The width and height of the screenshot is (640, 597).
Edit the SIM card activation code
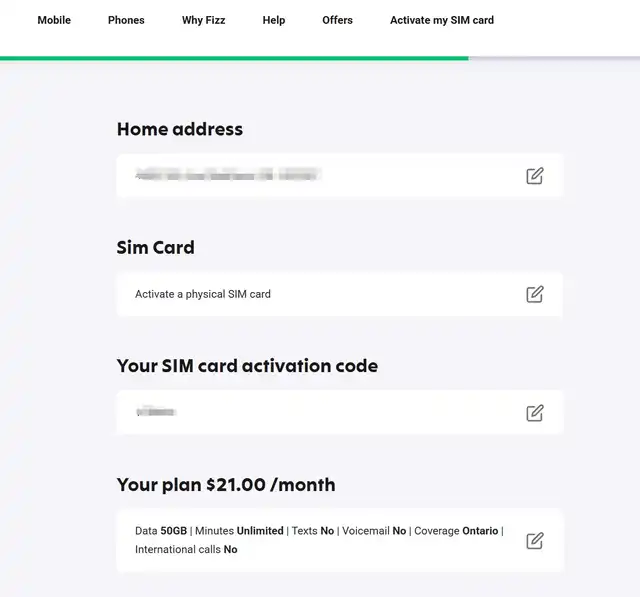tap(535, 412)
